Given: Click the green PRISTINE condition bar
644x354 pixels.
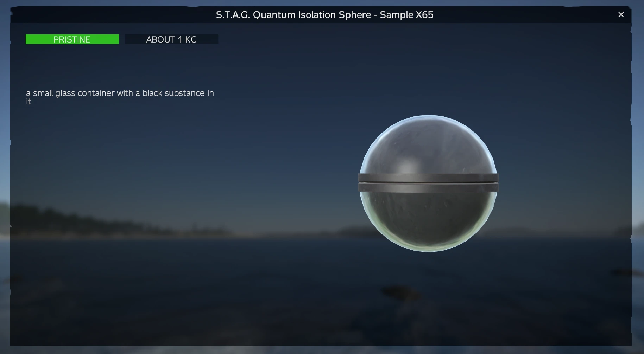Looking at the screenshot, I should (x=72, y=39).
